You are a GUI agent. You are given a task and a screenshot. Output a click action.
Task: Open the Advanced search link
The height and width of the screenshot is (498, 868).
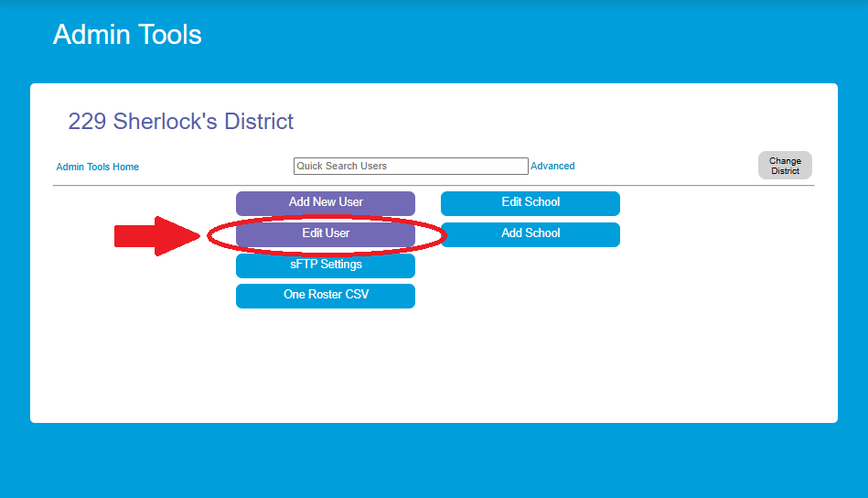(x=552, y=166)
